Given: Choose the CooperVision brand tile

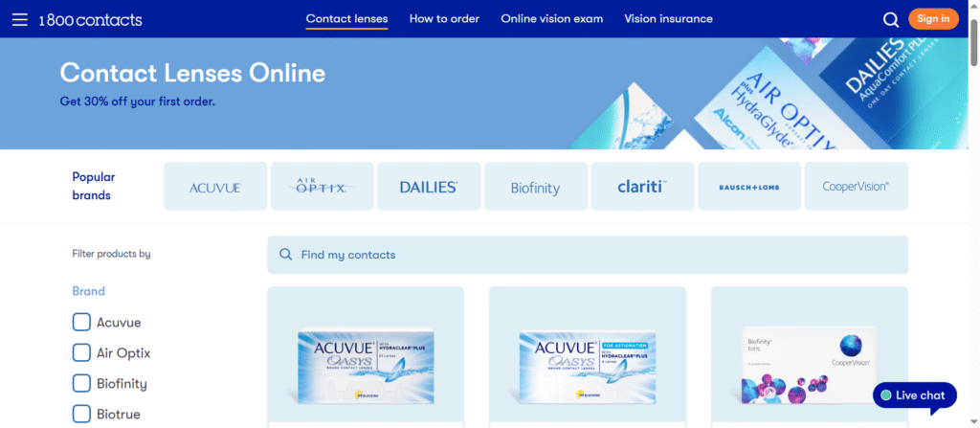Looking at the screenshot, I should click(x=857, y=187).
